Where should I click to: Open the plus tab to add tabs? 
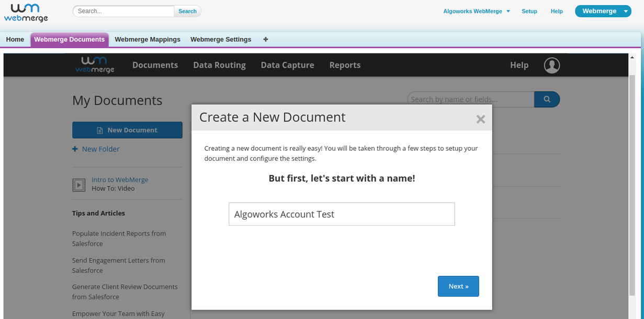266,39
